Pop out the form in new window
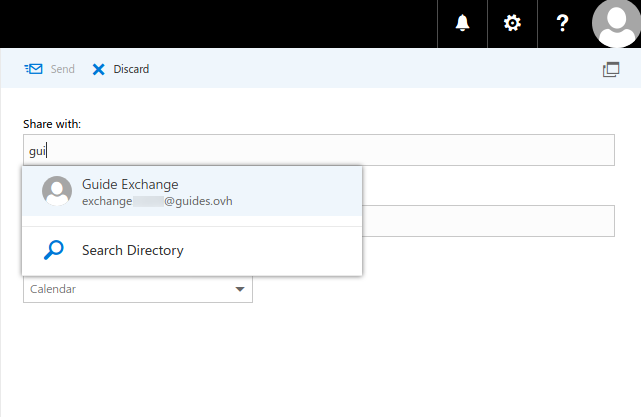641x417 pixels. pyautogui.click(x=611, y=69)
